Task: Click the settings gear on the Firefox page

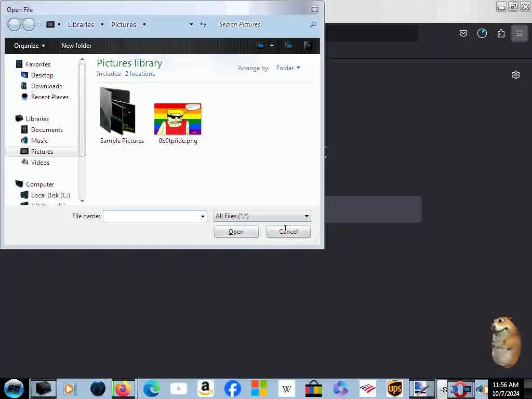Action: 516,75
